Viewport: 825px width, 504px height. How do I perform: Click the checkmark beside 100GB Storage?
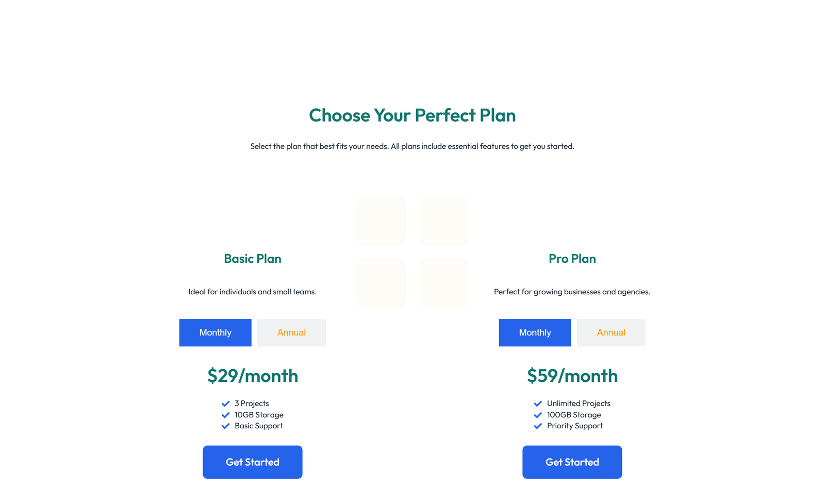tap(538, 415)
